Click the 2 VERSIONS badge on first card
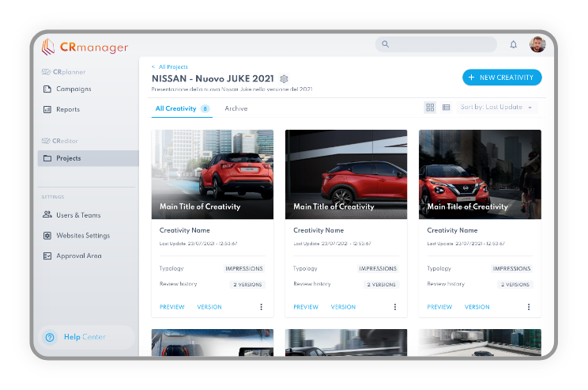Screen dimensions: 588x390 (247, 285)
